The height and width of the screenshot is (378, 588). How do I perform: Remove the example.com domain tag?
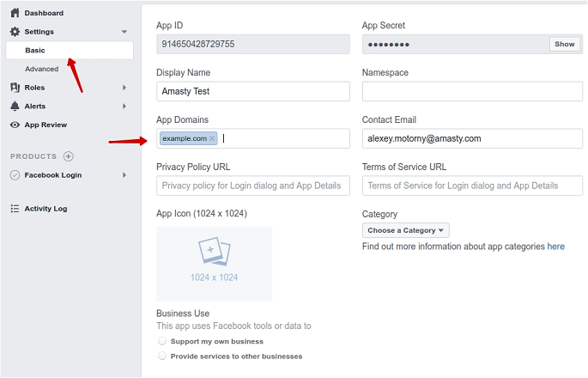click(x=212, y=138)
